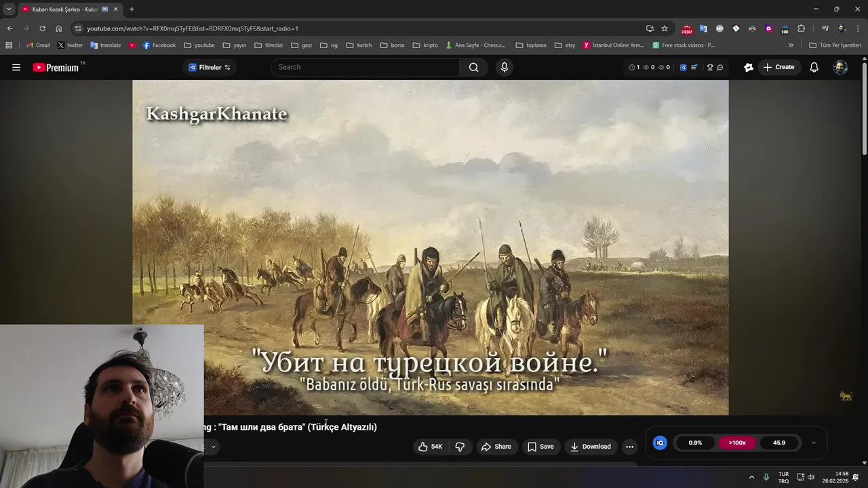Click the Create button
The image size is (868, 488).
click(778, 67)
